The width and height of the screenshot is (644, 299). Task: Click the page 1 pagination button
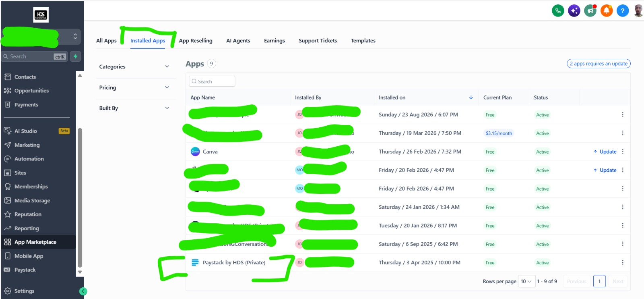[x=599, y=281]
